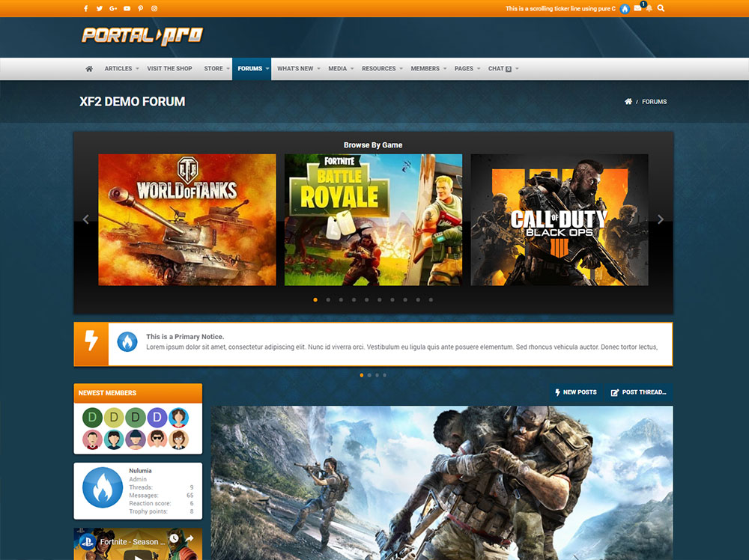Click the Post Thread button
This screenshot has height=560, width=749.
click(639, 392)
